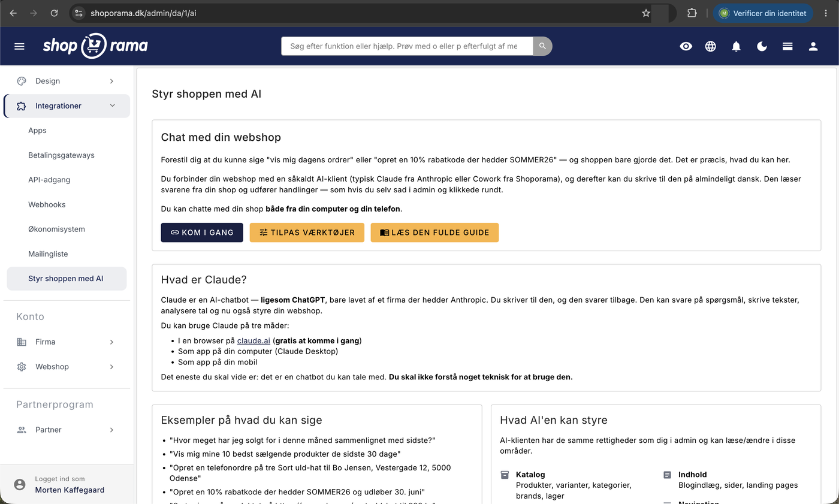Click the stacked layers icon in header
The width and height of the screenshot is (839, 504).
click(x=788, y=46)
